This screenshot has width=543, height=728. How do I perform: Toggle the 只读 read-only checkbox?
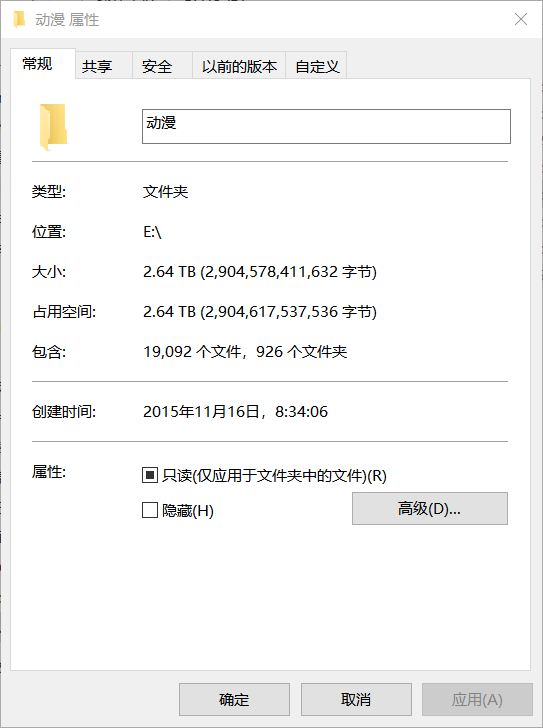pos(149,475)
